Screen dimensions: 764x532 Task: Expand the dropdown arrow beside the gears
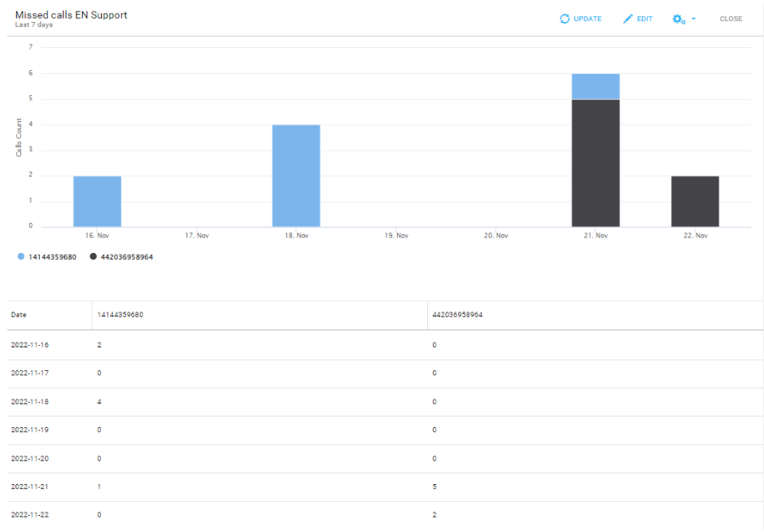[693, 19]
